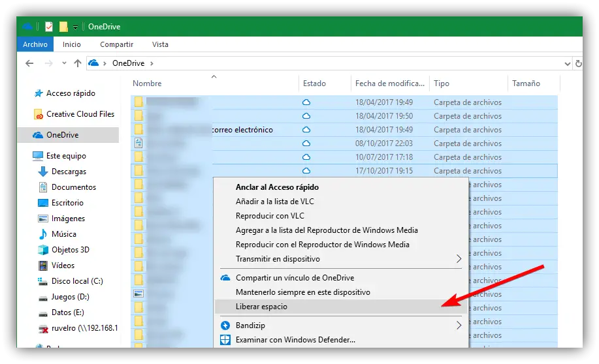Open Escritorio in the sidebar
This screenshot has height=364, width=599.
pyautogui.click(x=67, y=203)
